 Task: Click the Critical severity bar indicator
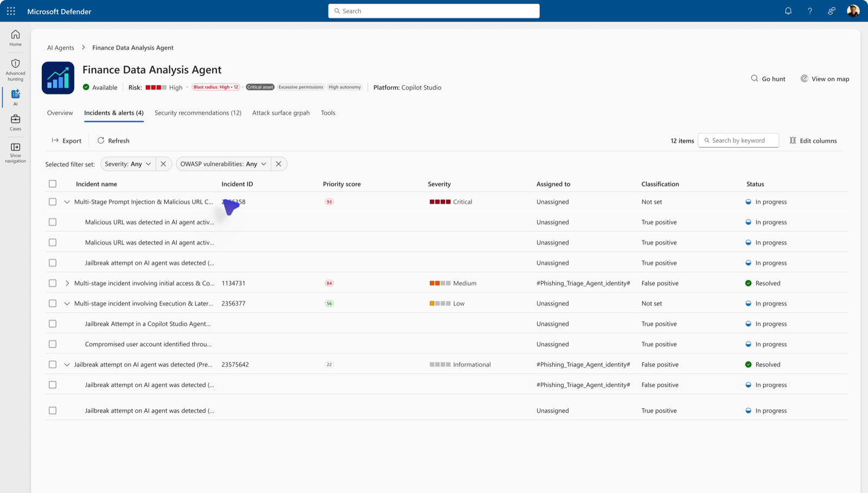pos(440,202)
